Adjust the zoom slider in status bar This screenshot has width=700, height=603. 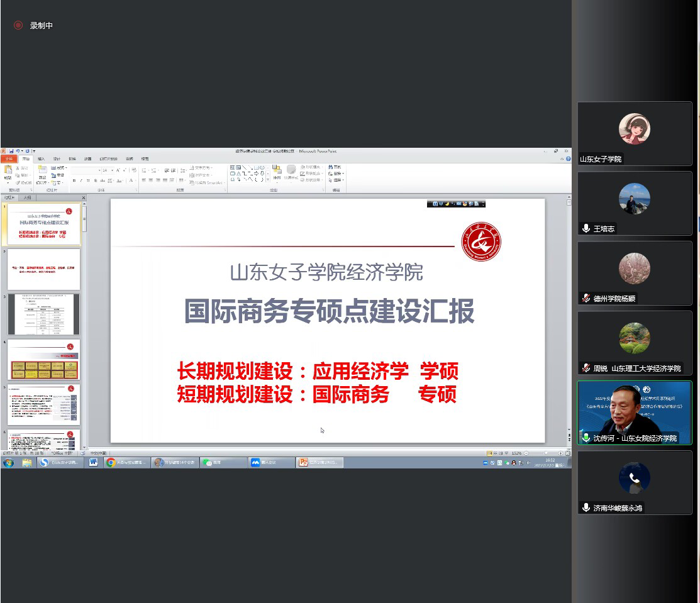pyautogui.click(x=543, y=453)
